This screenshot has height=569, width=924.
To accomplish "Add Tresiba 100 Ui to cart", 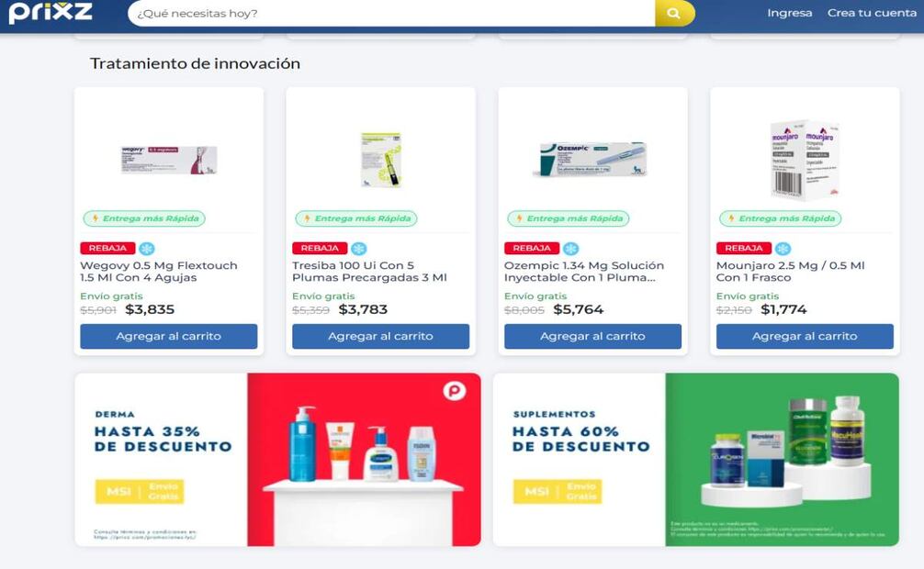I will (x=380, y=336).
